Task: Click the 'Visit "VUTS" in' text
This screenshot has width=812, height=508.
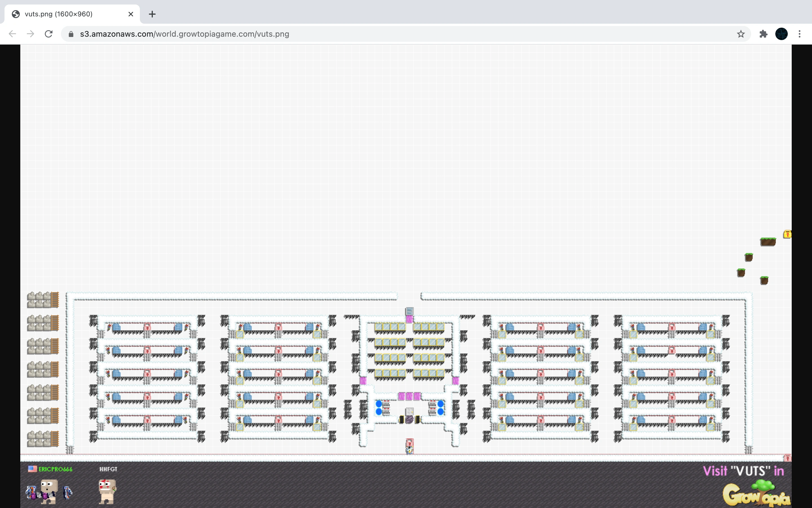Action: pos(743,471)
